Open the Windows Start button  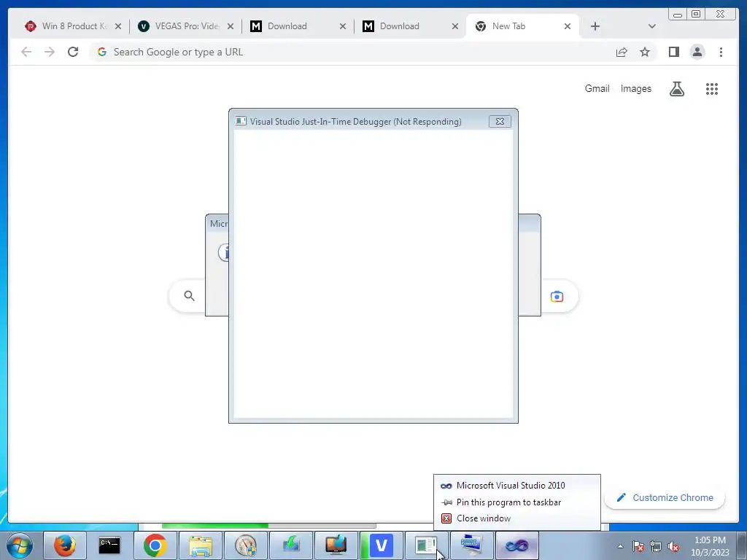20,545
